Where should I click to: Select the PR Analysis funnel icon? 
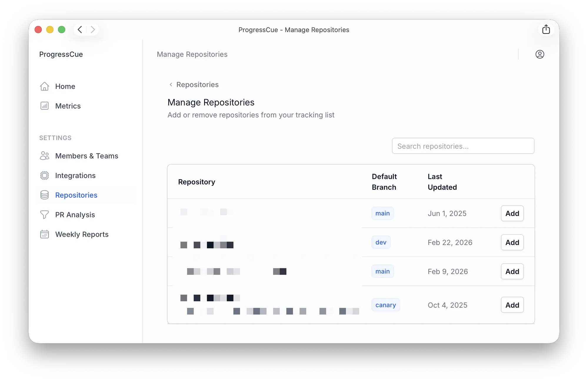click(44, 214)
